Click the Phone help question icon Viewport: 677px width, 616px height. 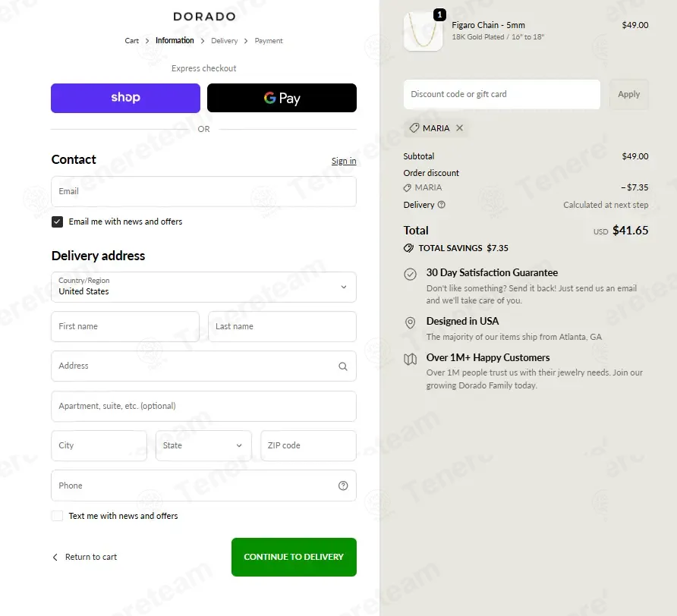[x=343, y=486]
